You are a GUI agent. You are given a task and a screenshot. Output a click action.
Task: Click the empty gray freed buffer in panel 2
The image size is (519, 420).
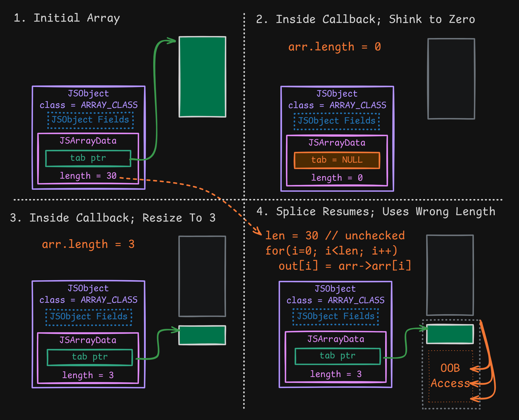point(451,79)
